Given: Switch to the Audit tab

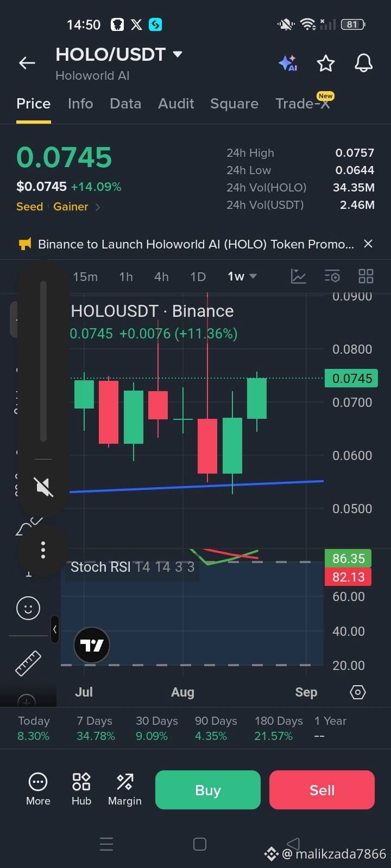Looking at the screenshot, I should coord(176,104).
